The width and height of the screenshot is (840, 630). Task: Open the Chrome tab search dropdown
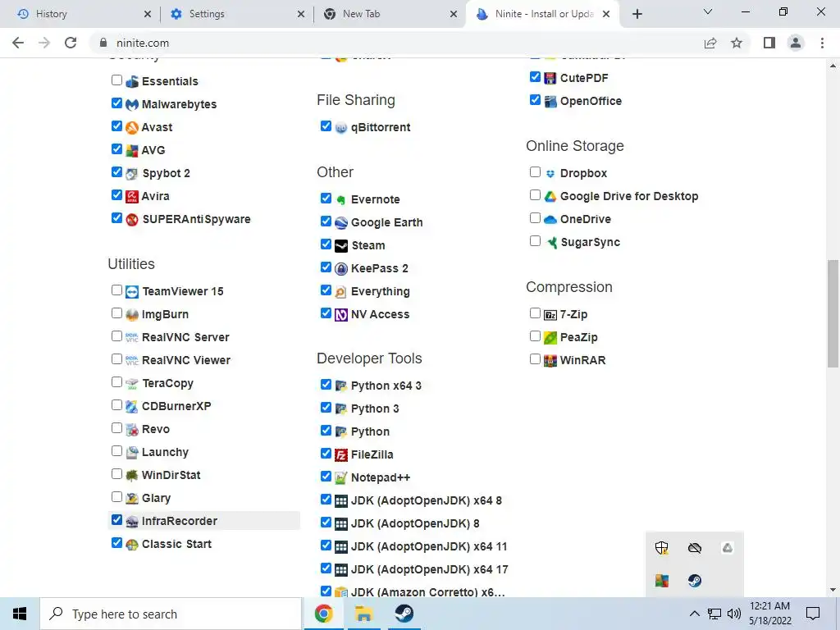click(708, 11)
